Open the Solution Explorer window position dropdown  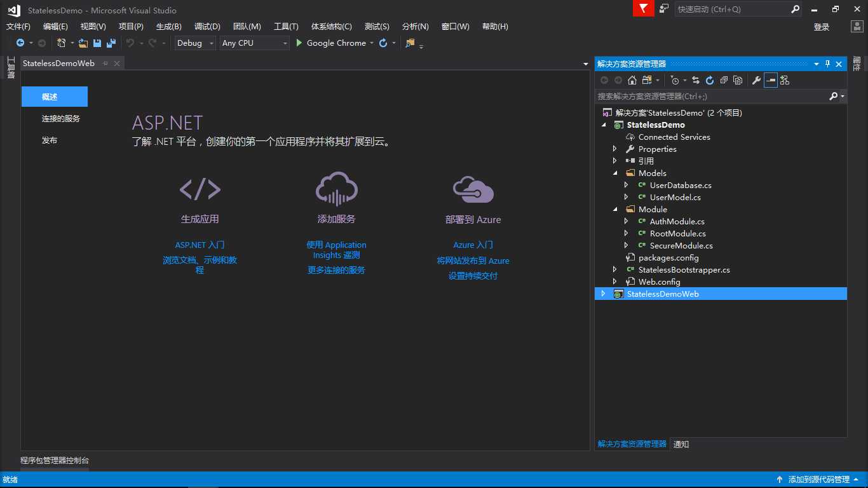(x=817, y=64)
